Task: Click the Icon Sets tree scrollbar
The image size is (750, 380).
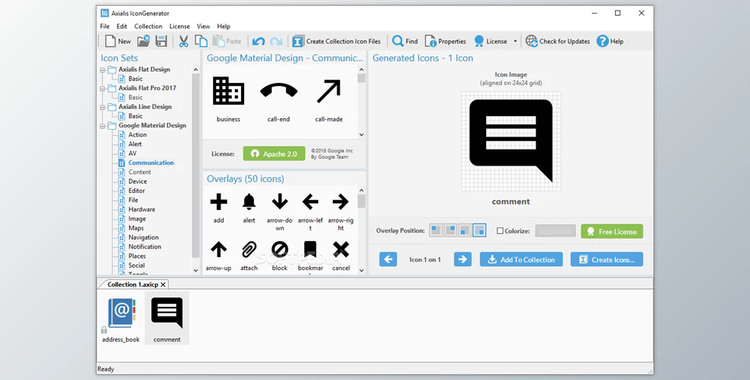Action: coord(195,165)
